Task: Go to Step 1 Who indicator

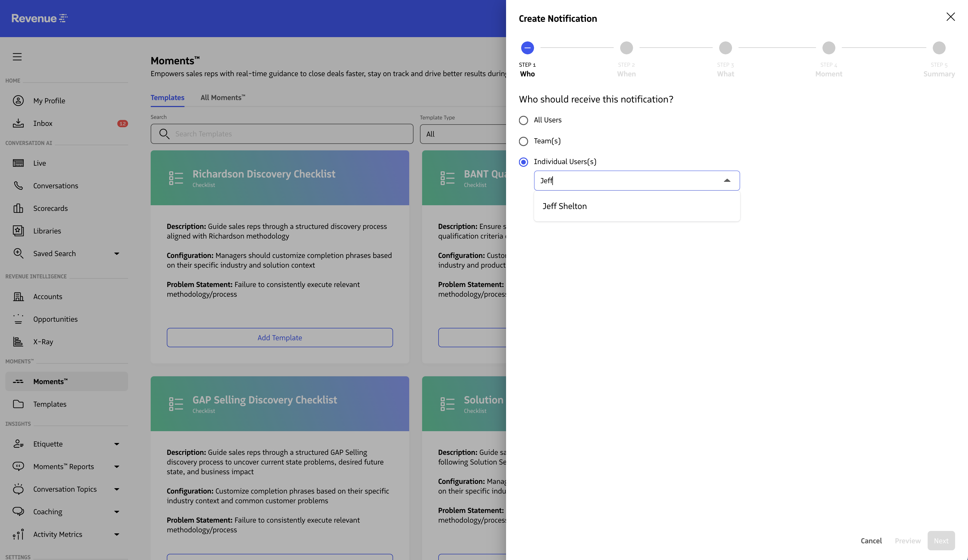Action: point(527,48)
